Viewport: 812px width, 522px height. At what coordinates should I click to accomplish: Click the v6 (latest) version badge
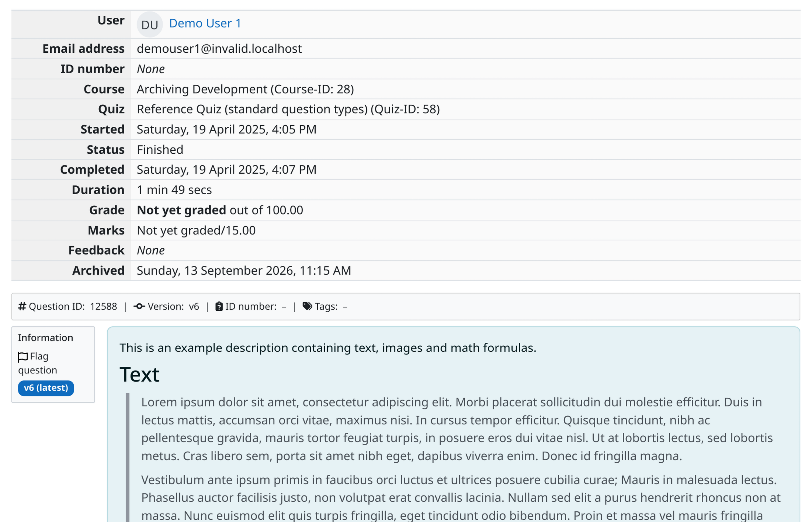[x=46, y=388]
